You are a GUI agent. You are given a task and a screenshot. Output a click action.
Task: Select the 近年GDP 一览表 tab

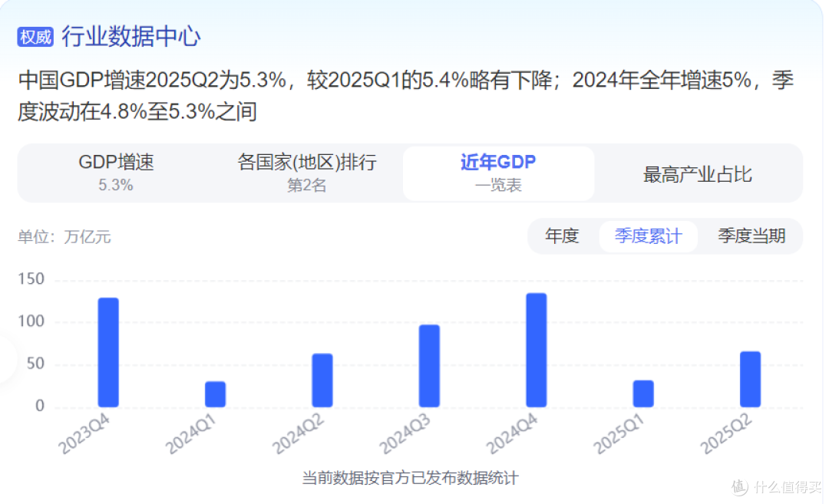498,173
